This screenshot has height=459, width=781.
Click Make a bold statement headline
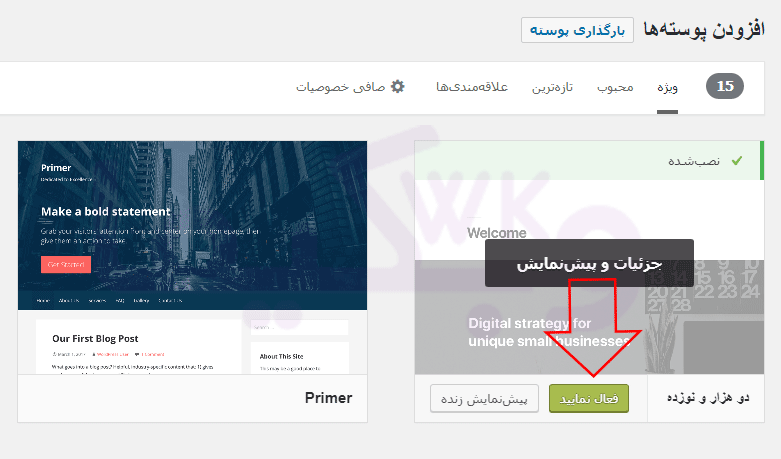pyautogui.click(x=106, y=212)
